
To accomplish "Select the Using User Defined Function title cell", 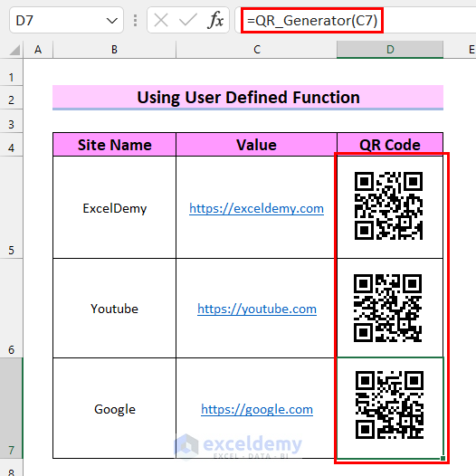I will point(248,98).
